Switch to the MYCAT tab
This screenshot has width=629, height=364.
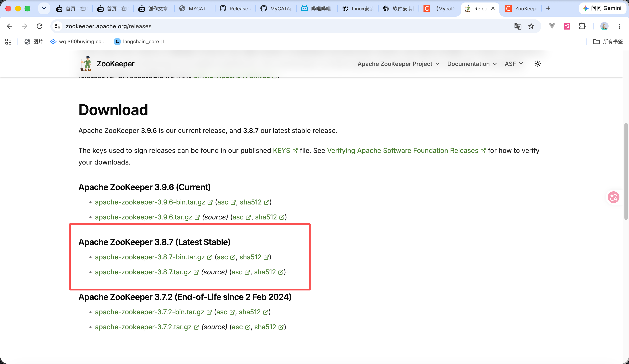coord(195,9)
